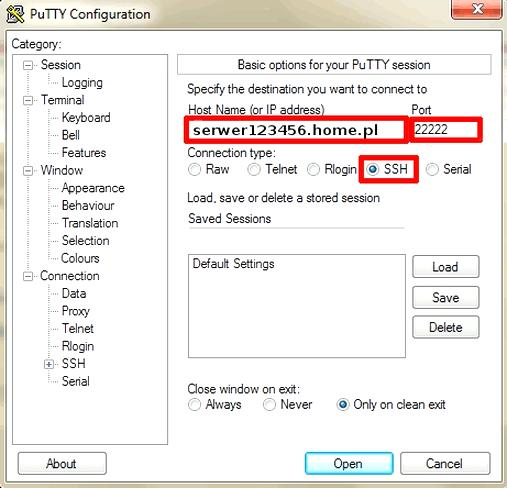Open the Behaviour settings category

[x=88, y=205]
